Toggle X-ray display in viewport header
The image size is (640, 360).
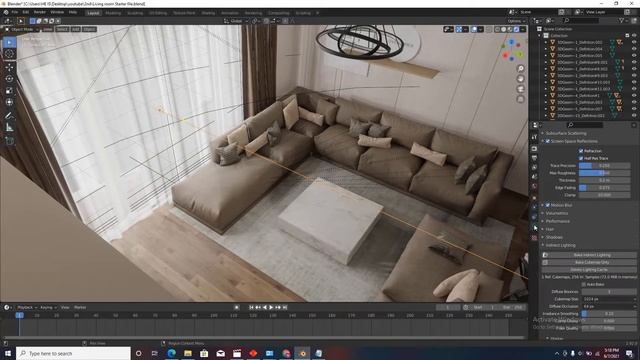(489, 29)
